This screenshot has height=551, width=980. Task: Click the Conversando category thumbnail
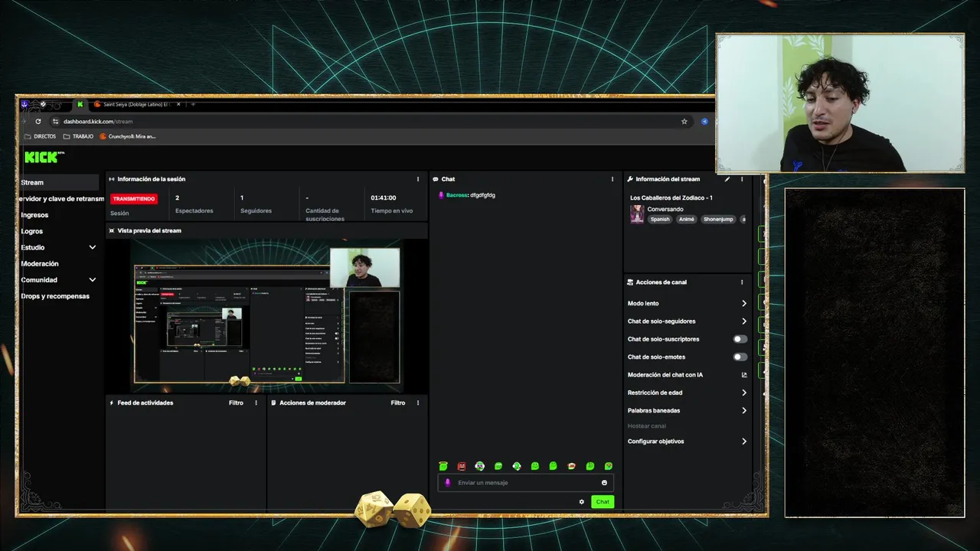pyautogui.click(x=637, y=214)
